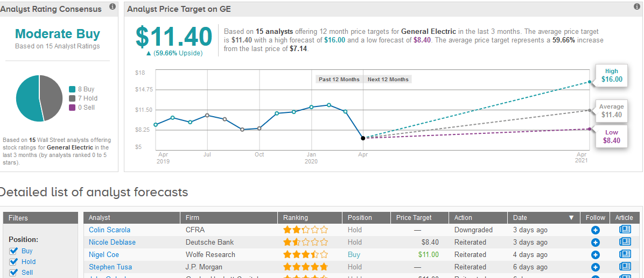Uncheck the Buy position filter

pos(14,251)
